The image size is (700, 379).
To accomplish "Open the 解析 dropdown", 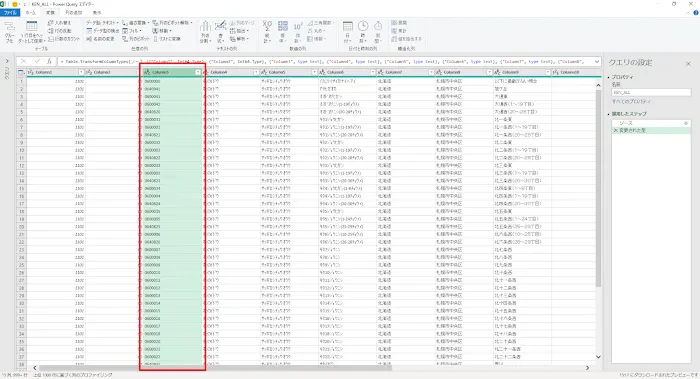I will (240, 39).
